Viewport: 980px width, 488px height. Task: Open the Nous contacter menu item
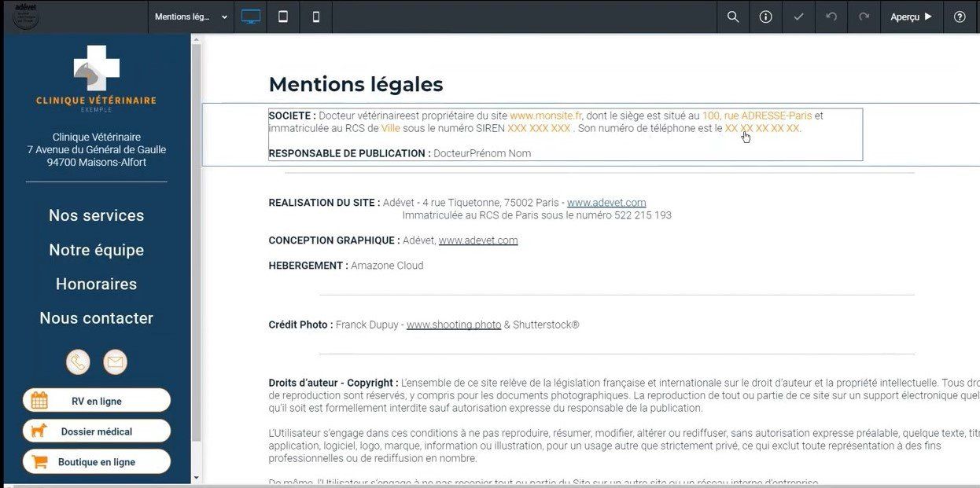(97, 318)
